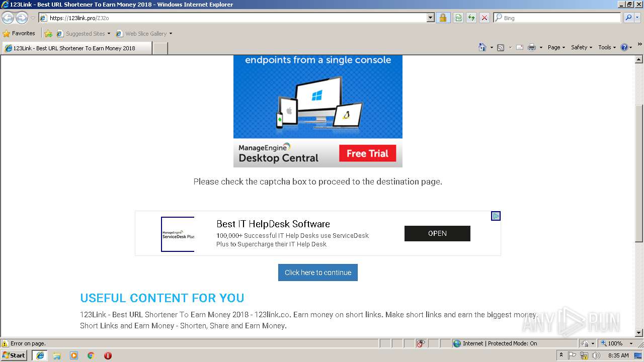Viewport: 644px width, 362px height.
Task: Click the script error warning icon
Action: (5, 343)
